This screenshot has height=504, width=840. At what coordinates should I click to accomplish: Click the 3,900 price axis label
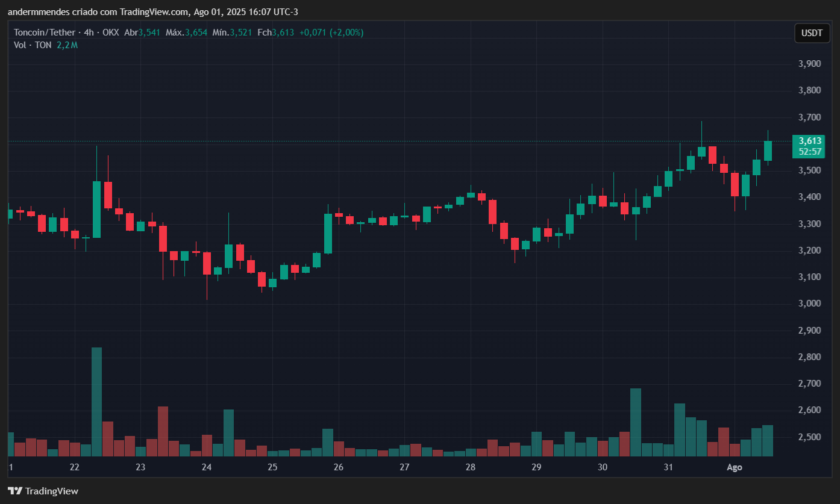coord(809,64)
